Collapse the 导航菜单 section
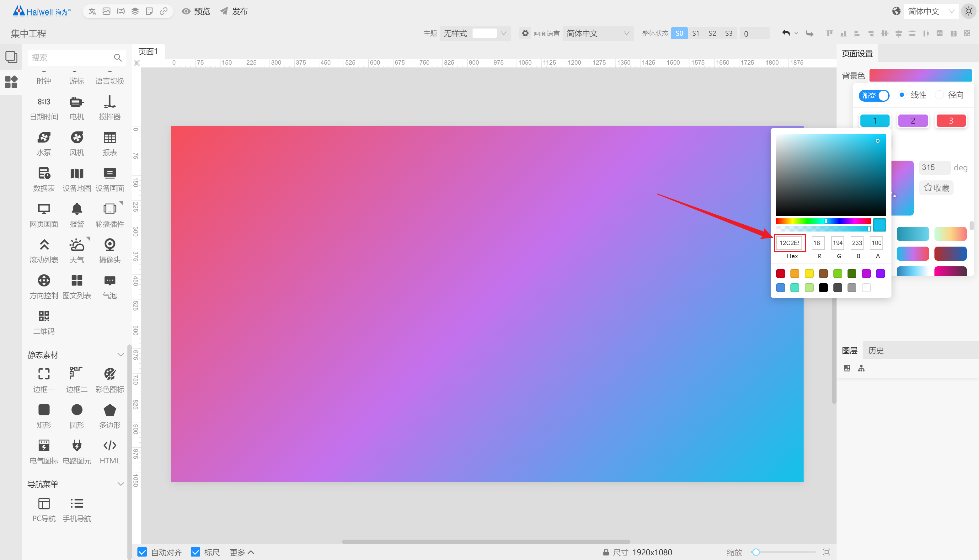This screenshot has height=560, width=979. pos(120,484)
